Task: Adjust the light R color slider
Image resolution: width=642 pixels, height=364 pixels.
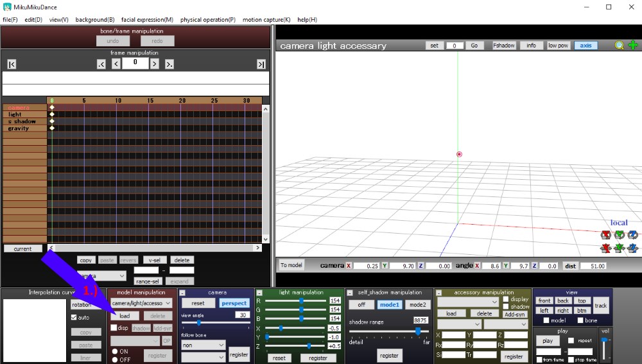Action: point(301,300)
